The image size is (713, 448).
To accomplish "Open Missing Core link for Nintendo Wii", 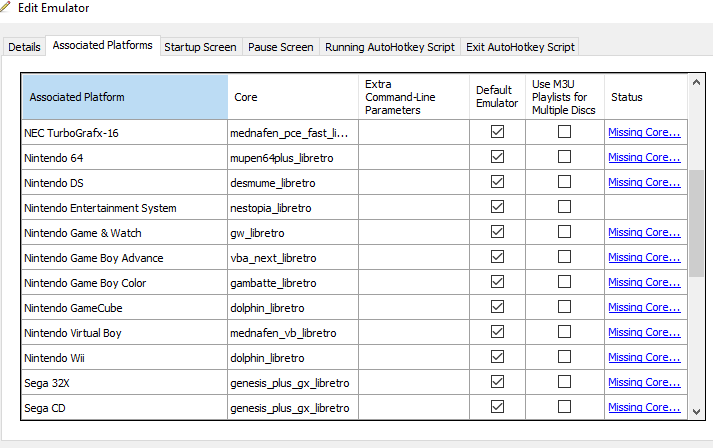I will click(x=644, y=357).
